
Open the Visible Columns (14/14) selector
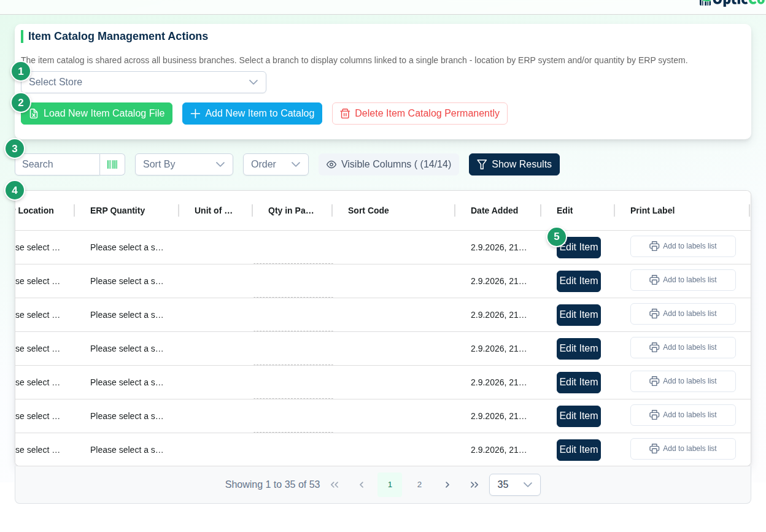[389, 164]
